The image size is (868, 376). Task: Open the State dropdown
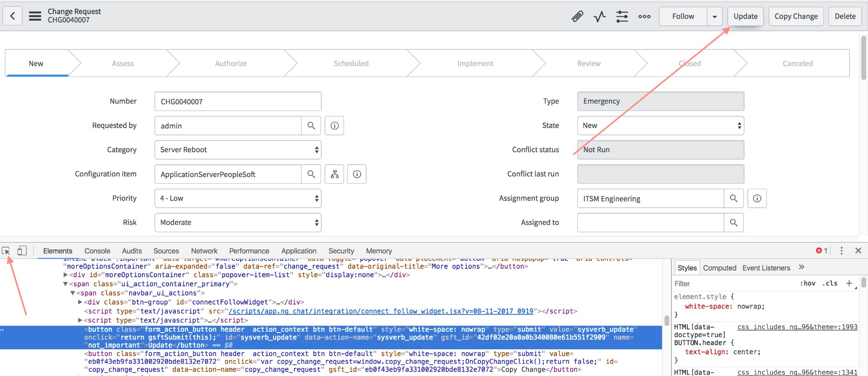[x=660, y=126]
